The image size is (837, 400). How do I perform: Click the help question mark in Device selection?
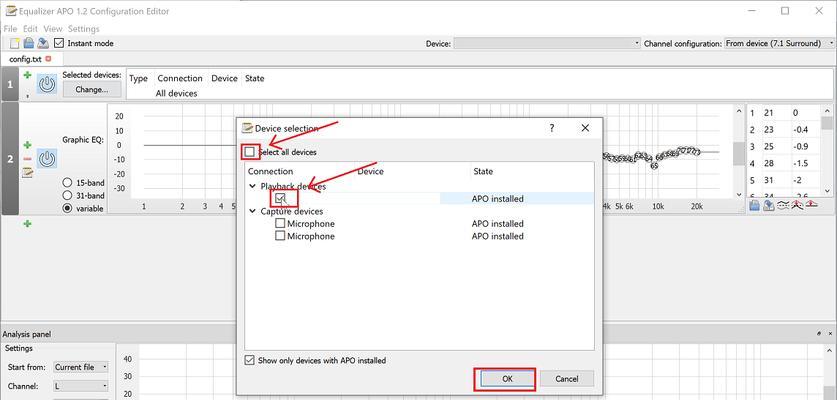551,128
